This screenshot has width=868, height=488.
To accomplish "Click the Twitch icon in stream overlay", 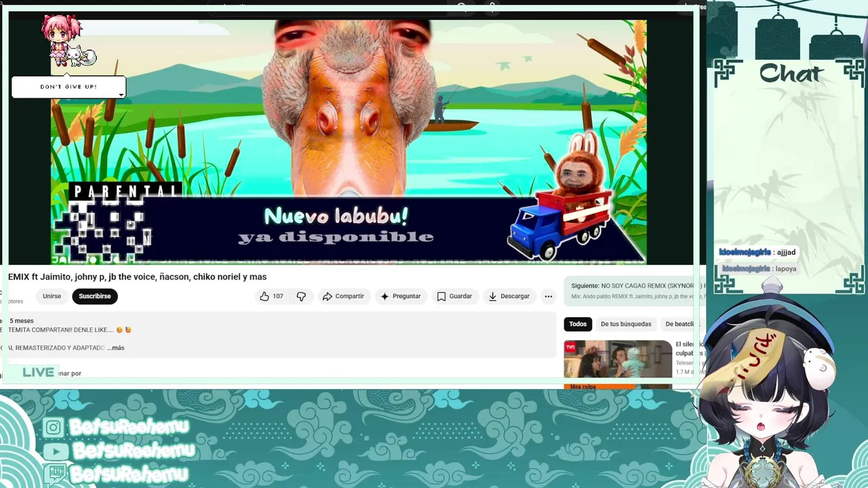I will click(56, 473).
